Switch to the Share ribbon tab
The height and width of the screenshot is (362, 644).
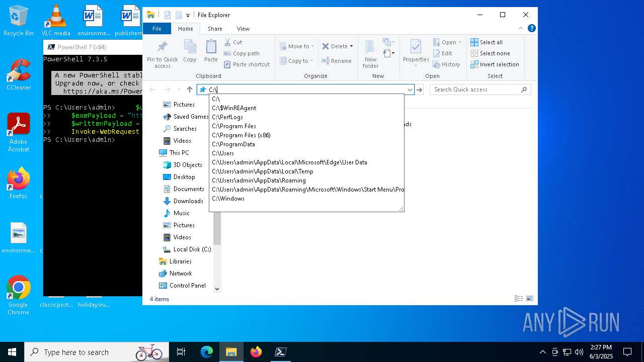[215, 29]
